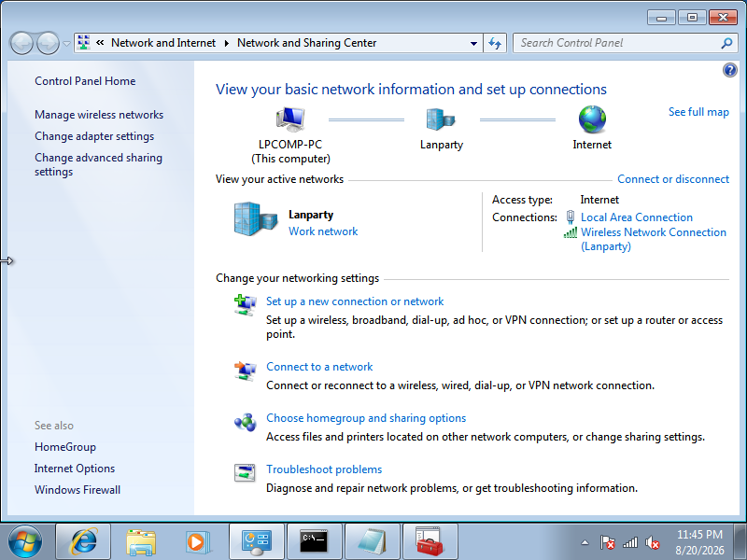Open the red toolbox taskbar app
The width and height of the screenshot is (747, 560).
430,542
